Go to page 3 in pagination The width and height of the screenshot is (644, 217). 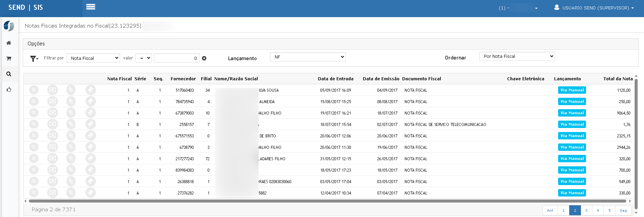tap(586, 210)
